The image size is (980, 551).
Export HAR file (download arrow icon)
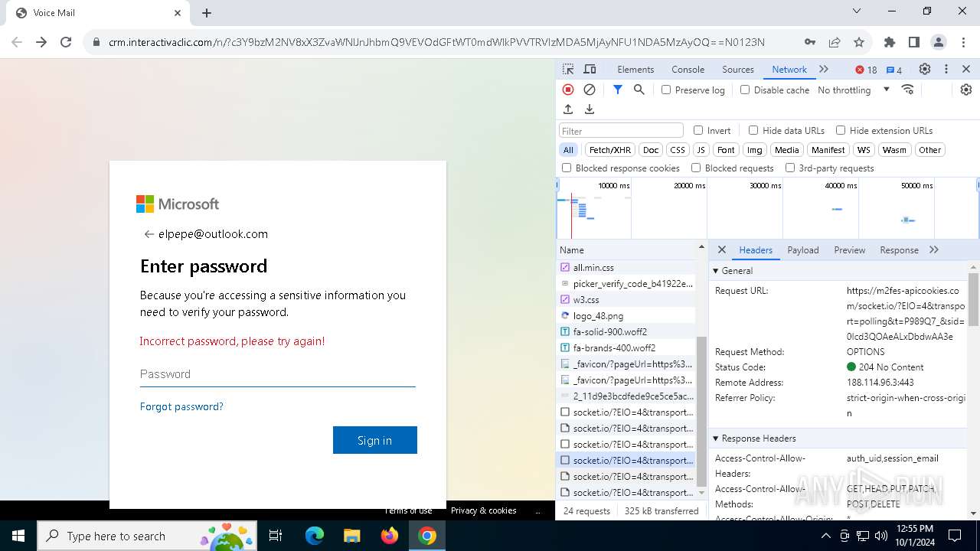590,109
